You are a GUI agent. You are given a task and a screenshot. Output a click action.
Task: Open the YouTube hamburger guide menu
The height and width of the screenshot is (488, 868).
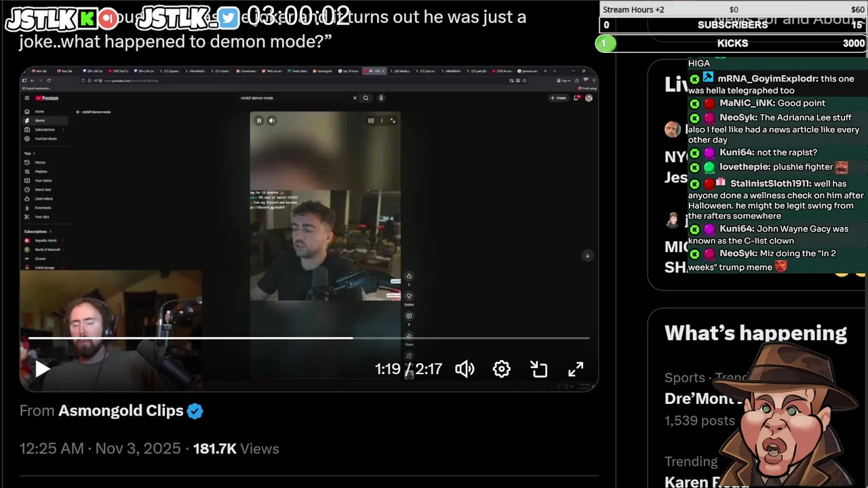(27, 98)
